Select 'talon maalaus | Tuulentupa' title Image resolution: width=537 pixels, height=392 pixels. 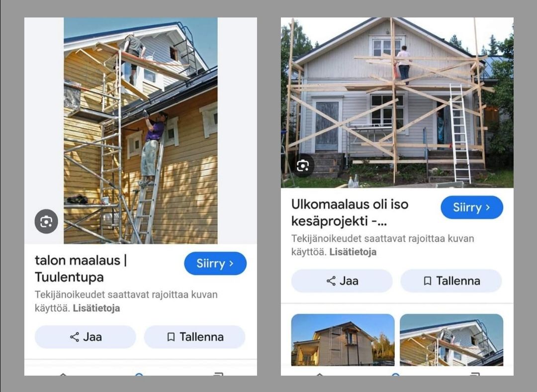pos(81,269)
